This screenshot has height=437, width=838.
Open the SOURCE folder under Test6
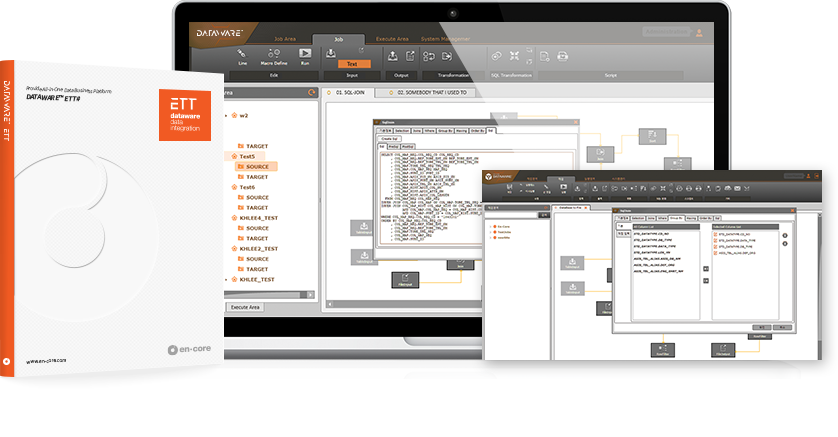coord(253,198)
